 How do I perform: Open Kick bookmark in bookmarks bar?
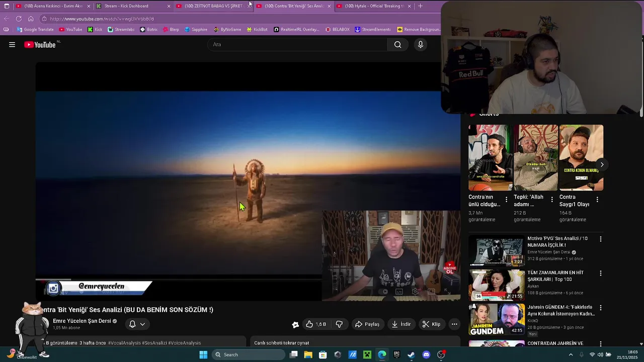click(95, 29)
